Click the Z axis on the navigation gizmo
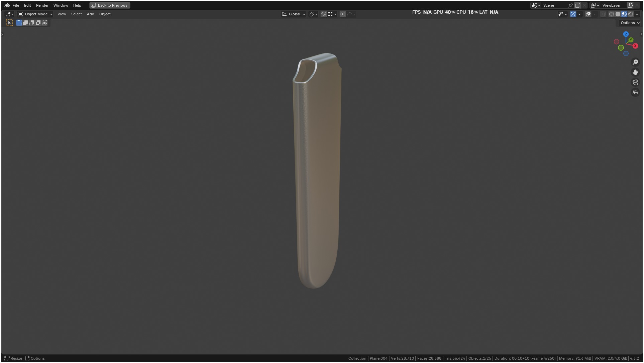 point(626,34)
